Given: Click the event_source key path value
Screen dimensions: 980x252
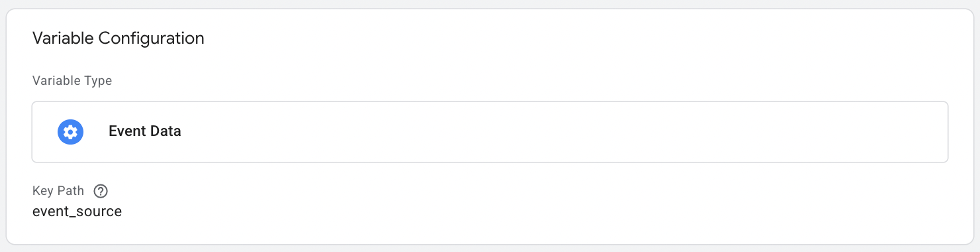Looking at the screenshot, I should (x=77, y=212).
